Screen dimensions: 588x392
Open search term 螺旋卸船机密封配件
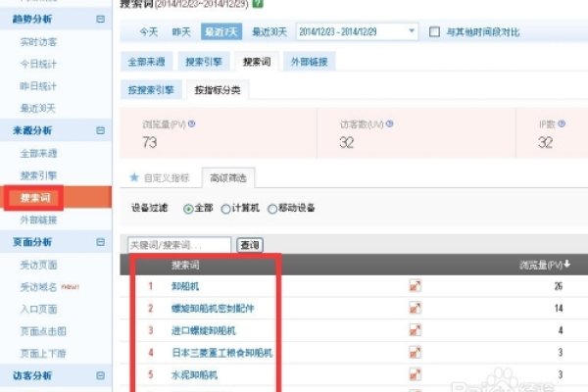213,309
